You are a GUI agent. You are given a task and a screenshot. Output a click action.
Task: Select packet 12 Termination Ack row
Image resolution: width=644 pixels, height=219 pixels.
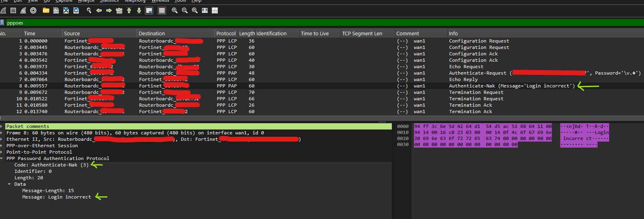click(x=322, y=112)
